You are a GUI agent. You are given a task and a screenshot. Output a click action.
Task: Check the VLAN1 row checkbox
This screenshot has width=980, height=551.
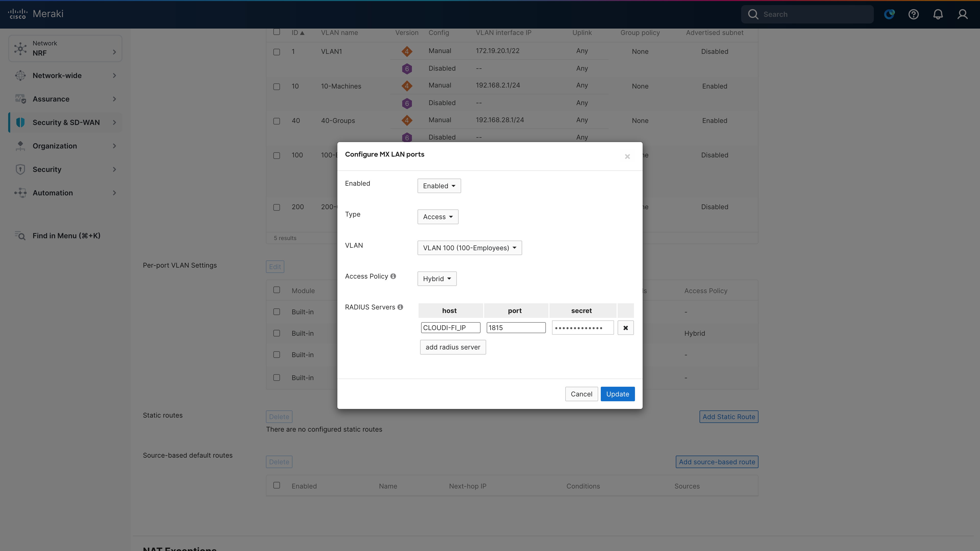pos(277,52)
